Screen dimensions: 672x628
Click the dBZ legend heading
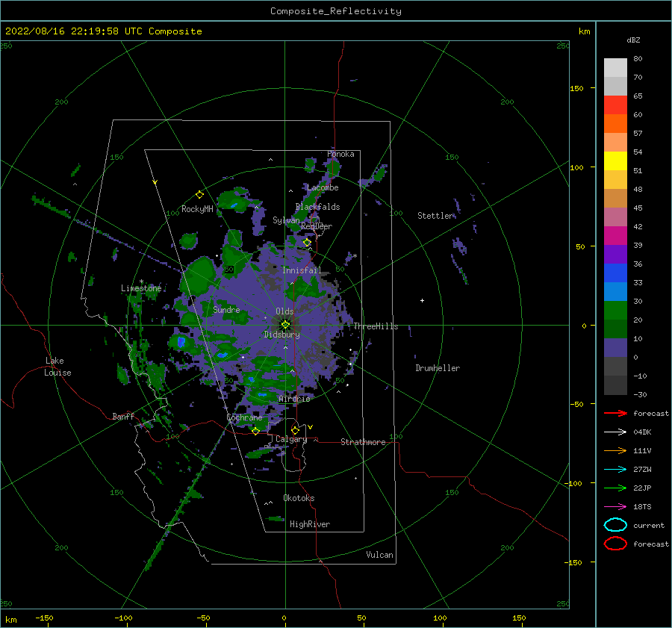[x=633, y=40]
